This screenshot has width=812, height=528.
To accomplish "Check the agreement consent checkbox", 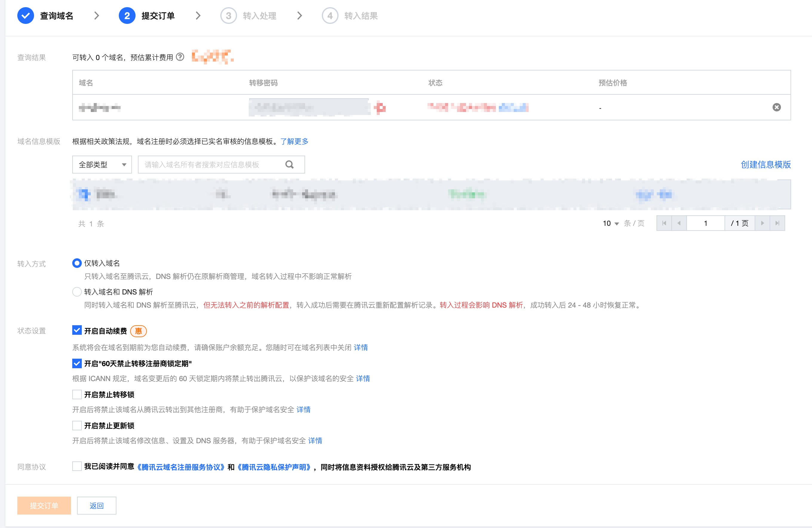I will coord(77,466).
